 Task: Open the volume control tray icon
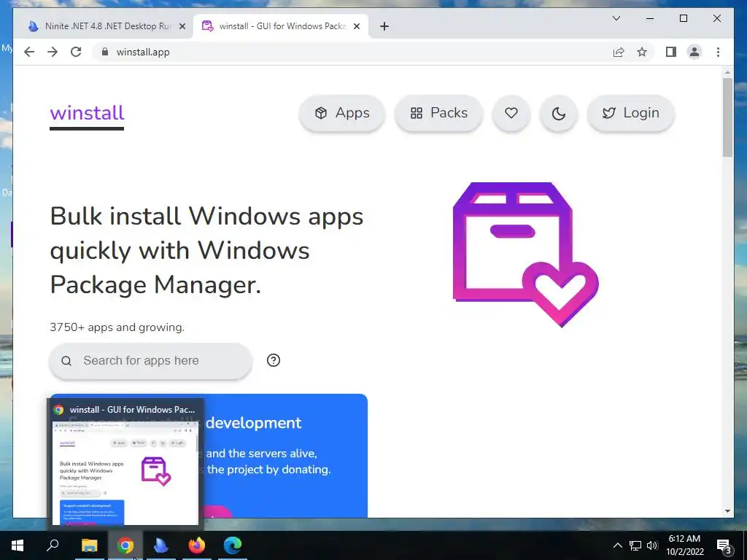click(652, 545)
